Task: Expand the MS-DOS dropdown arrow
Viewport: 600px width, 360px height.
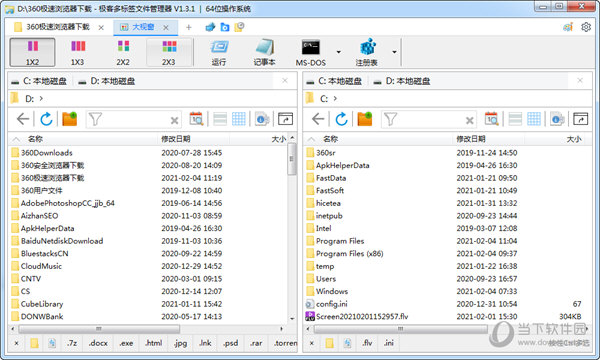Action: (x=339, y=52)
